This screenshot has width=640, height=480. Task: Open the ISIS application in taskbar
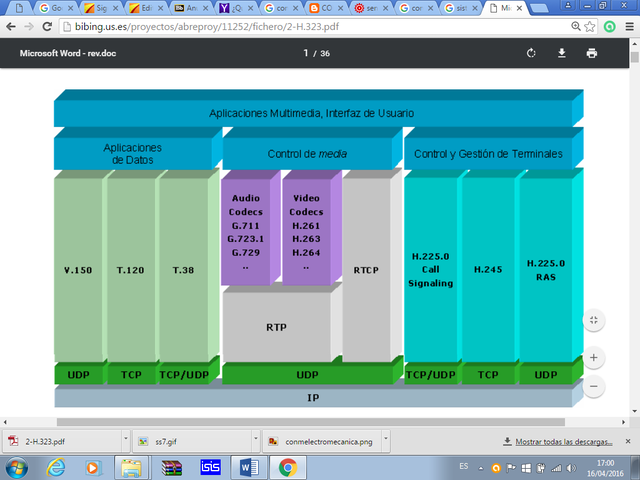(x=210, y=467)
